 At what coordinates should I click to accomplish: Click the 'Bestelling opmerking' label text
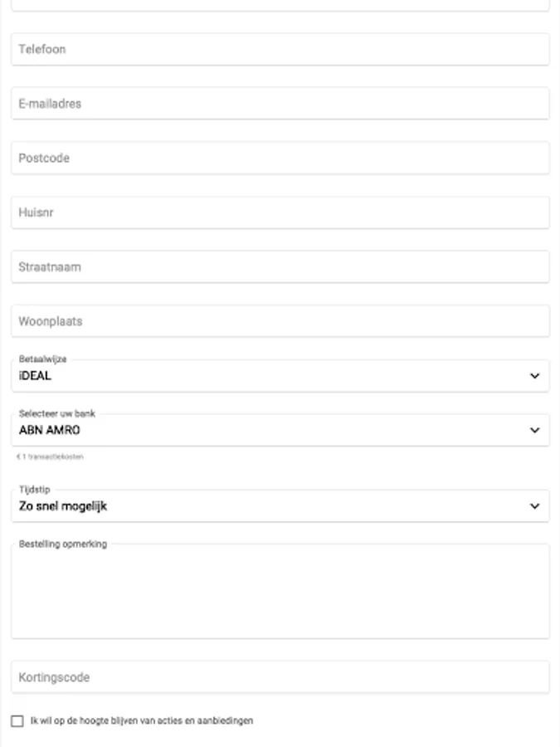62,544
